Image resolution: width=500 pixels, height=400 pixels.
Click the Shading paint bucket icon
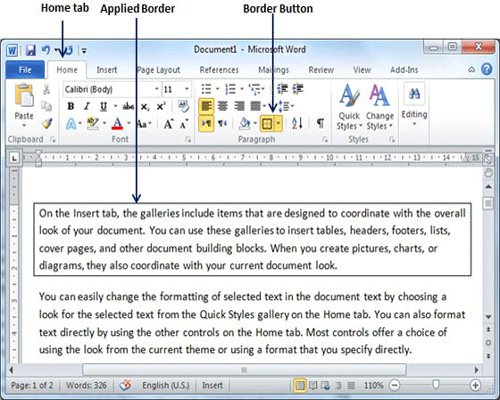click(x=245, y=124)
